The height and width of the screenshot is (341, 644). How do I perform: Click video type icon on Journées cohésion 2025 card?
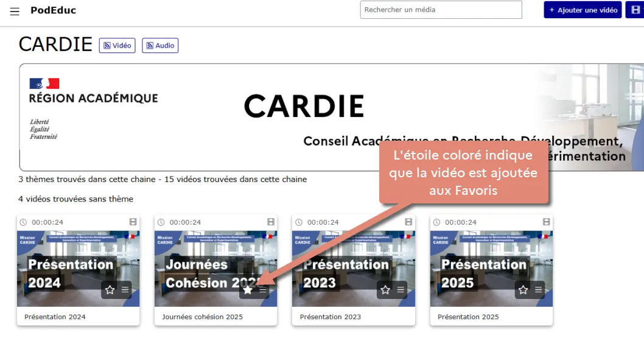271,222
